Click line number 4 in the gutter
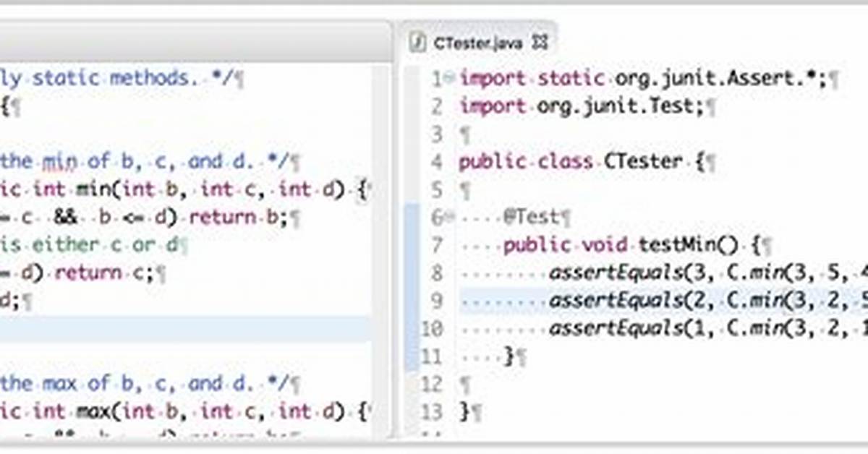 coord(435,161)
